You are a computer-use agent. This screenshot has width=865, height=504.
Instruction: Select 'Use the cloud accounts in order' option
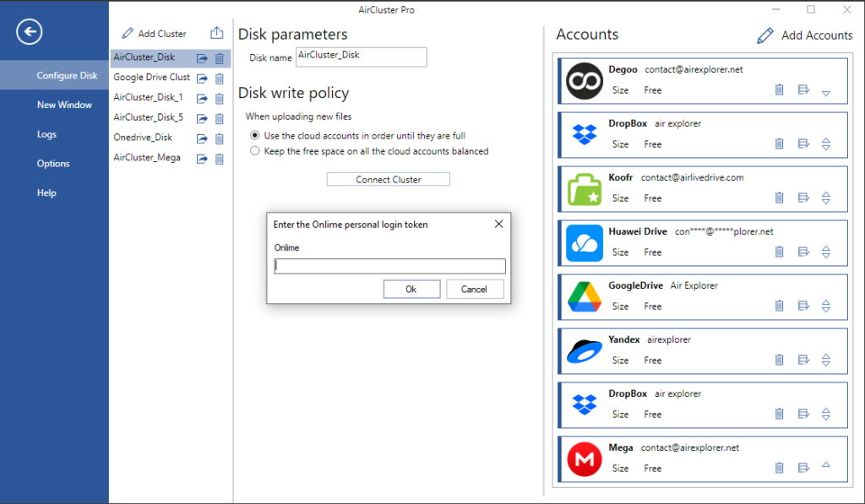point(255,135)
